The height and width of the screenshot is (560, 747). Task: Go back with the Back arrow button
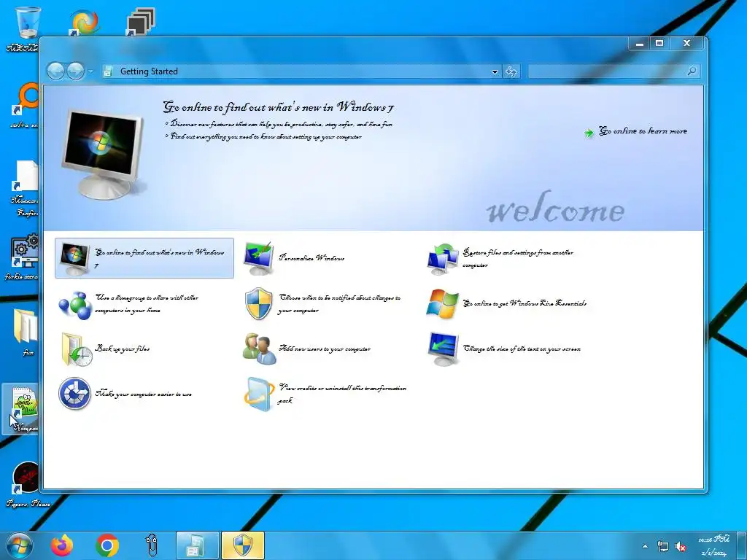point(55,71)
